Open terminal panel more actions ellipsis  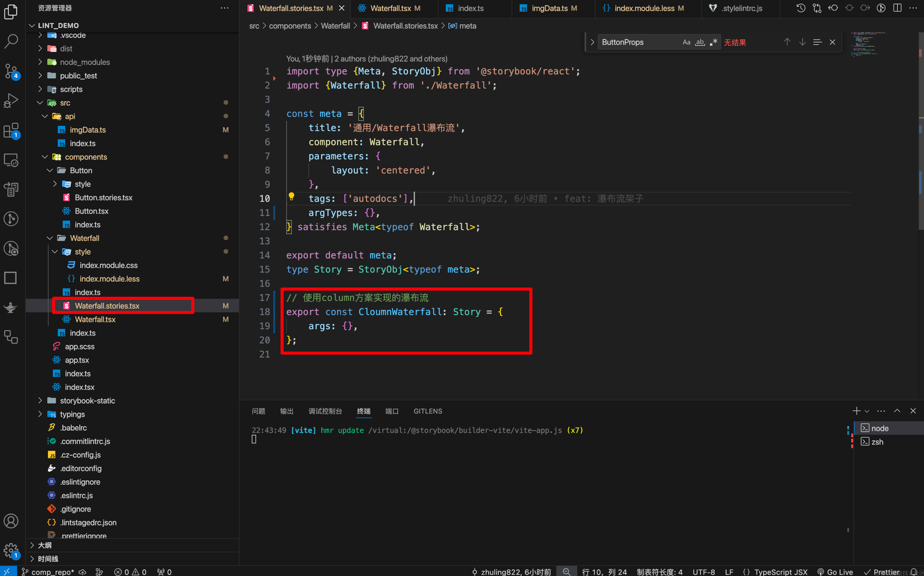(881, 411)
